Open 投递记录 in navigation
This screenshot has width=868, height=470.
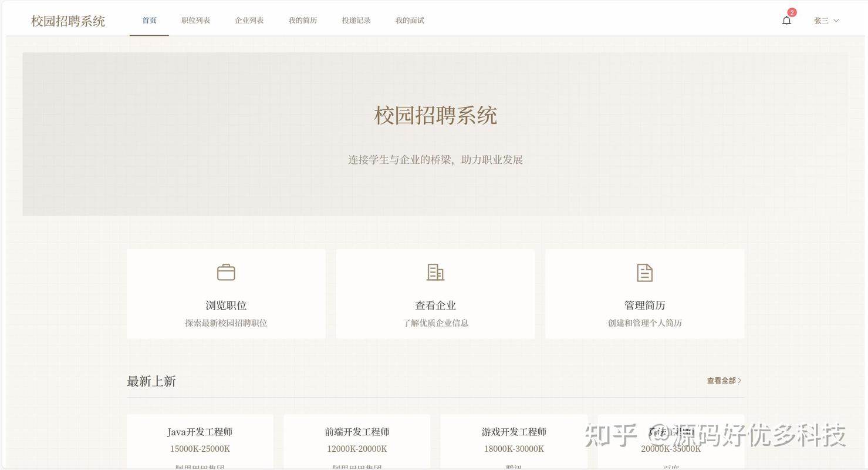356,21
